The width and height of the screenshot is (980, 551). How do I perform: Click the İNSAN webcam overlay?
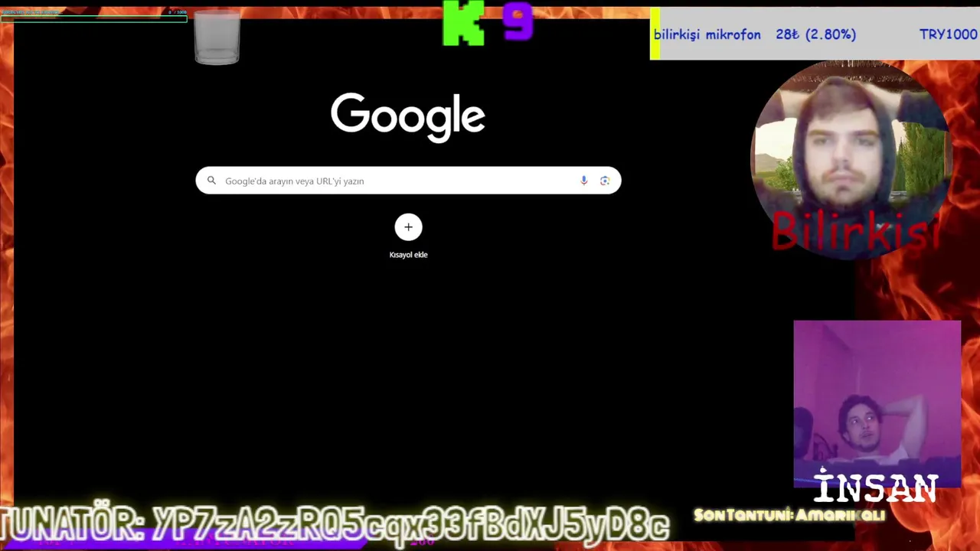coord(877,404)
